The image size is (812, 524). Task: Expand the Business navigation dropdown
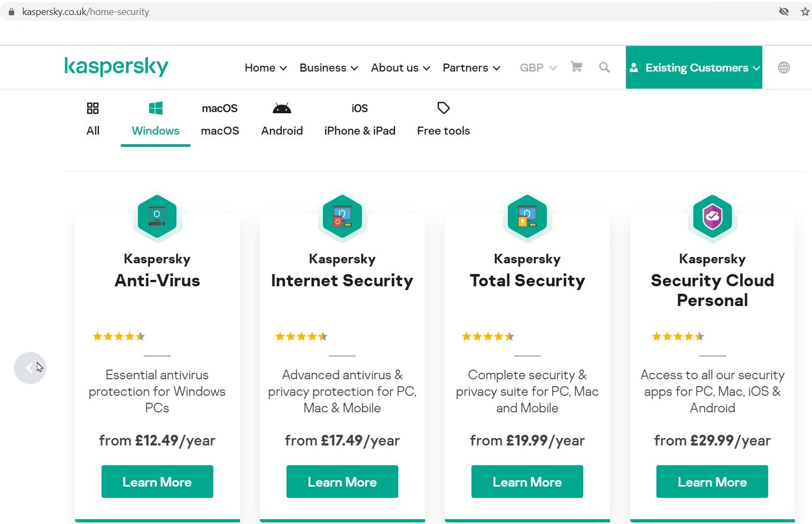pos(328,68)
